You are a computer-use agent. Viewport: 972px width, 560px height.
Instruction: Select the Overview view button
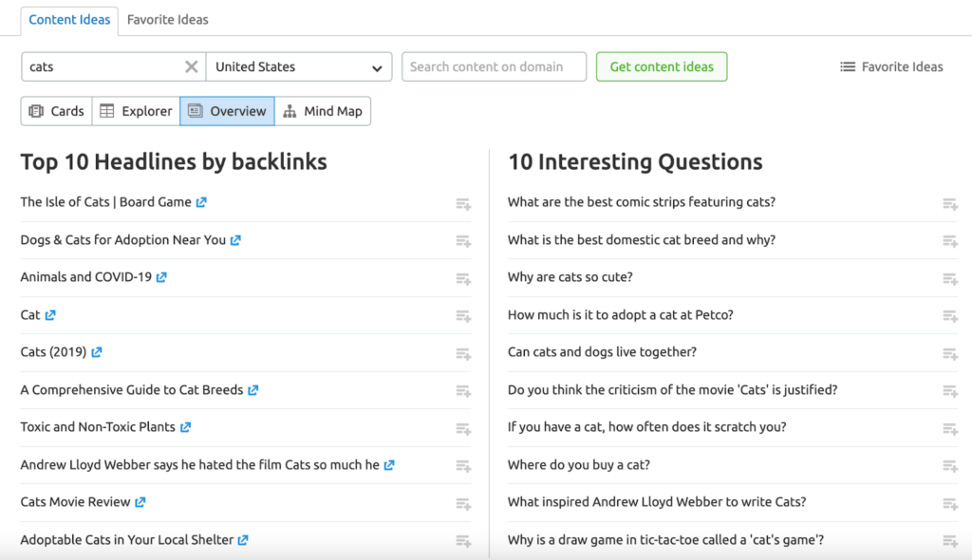(227, 111)
